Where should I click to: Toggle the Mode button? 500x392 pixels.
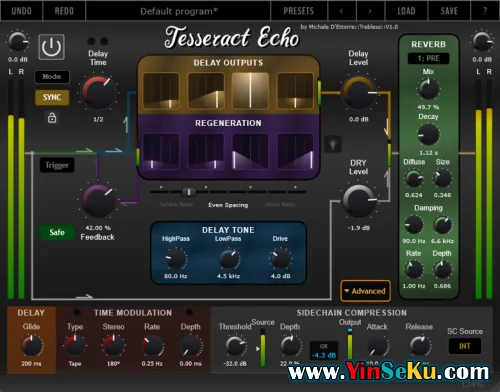pyautogui.click(x=52, y=77)
